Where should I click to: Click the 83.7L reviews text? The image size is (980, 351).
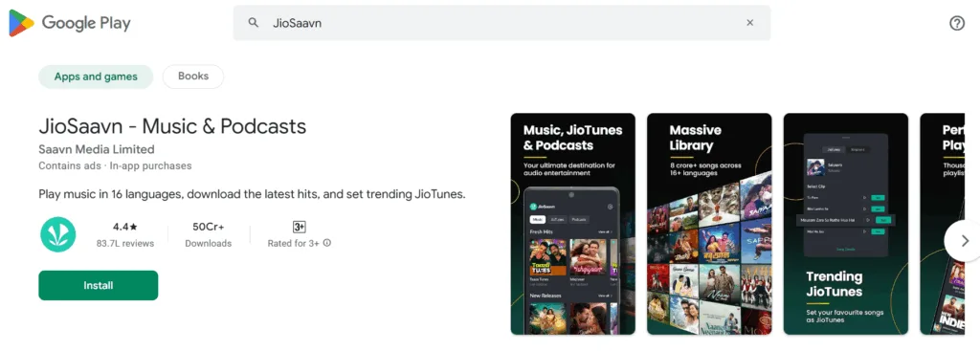[x=125, y=244]
